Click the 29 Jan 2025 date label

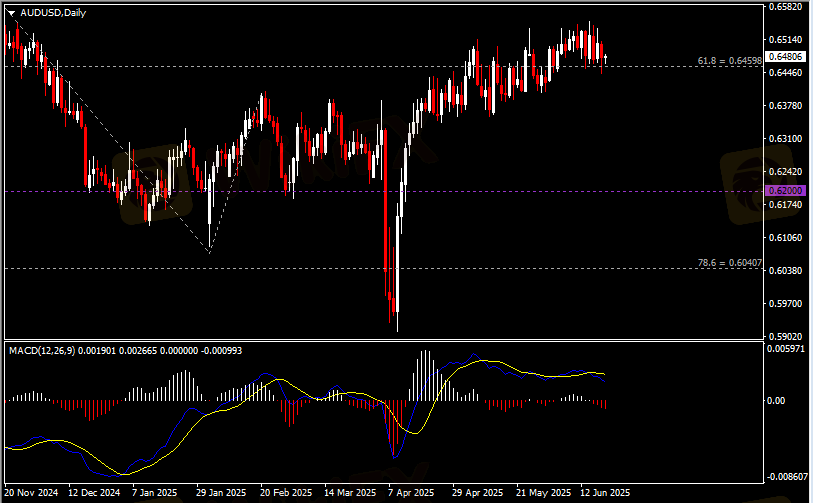(x=221, y=492)
